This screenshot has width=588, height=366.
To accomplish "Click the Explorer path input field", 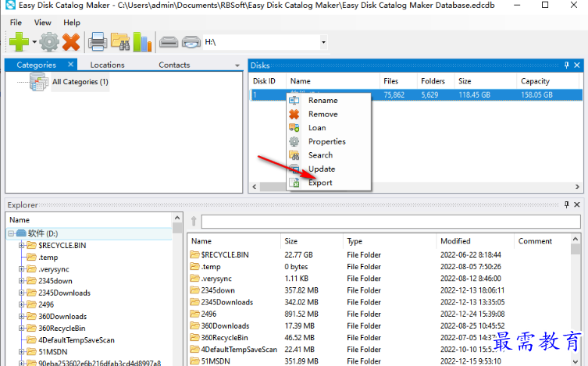I will coord(391,222).
